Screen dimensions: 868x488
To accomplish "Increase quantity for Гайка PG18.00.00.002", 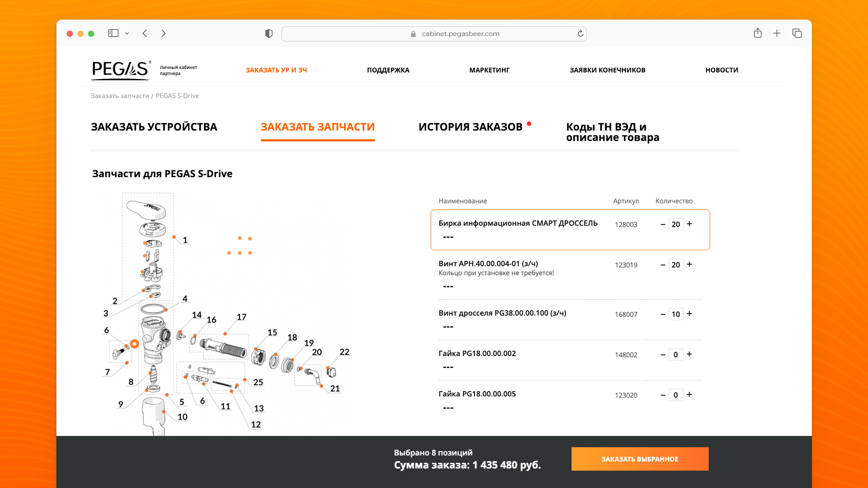I will point(689,354).
